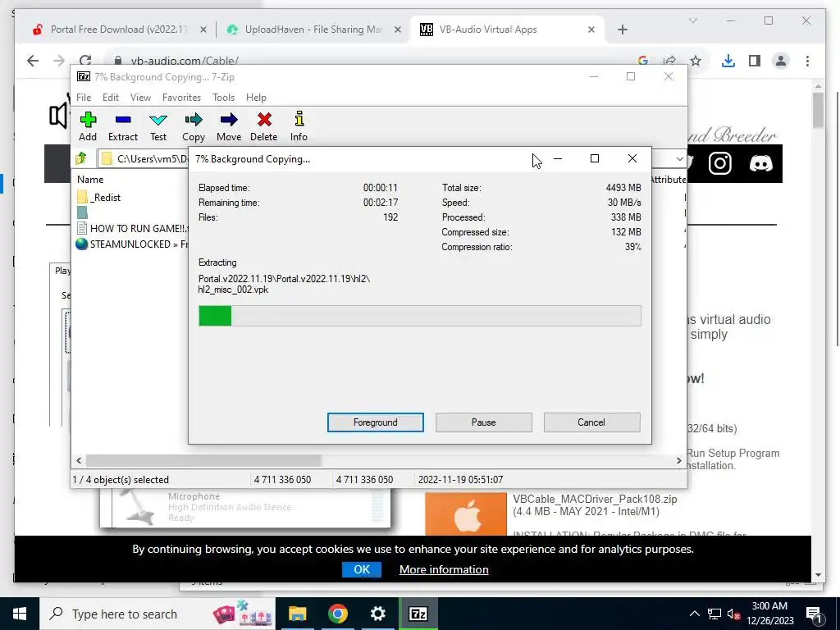Cancel the extraction

591,422
